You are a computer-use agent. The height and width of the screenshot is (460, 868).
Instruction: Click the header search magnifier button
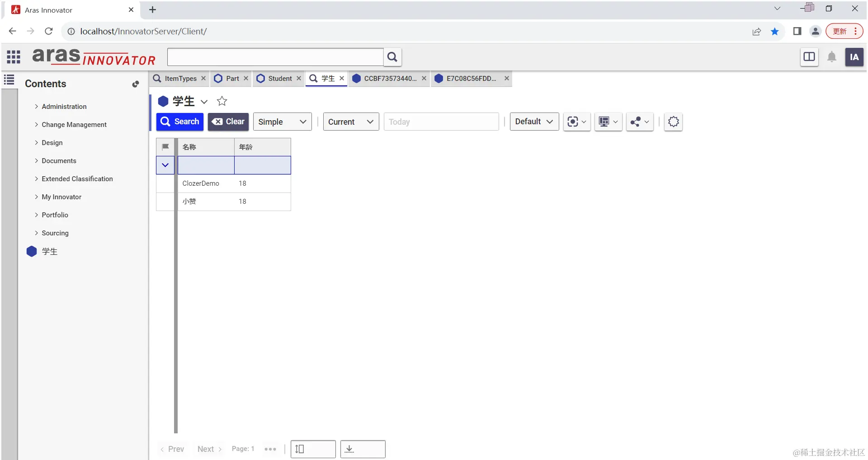coord(392,57)
